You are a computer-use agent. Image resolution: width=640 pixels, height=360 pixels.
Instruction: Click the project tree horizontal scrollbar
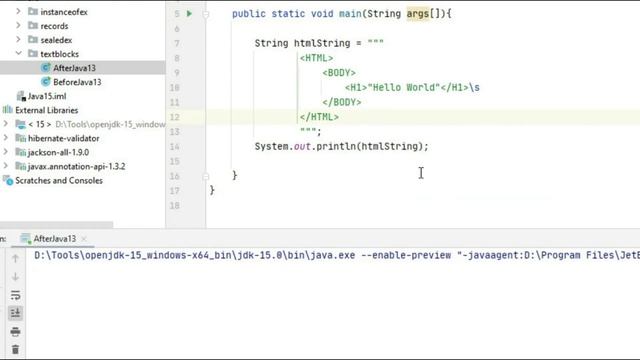point(56,225)
